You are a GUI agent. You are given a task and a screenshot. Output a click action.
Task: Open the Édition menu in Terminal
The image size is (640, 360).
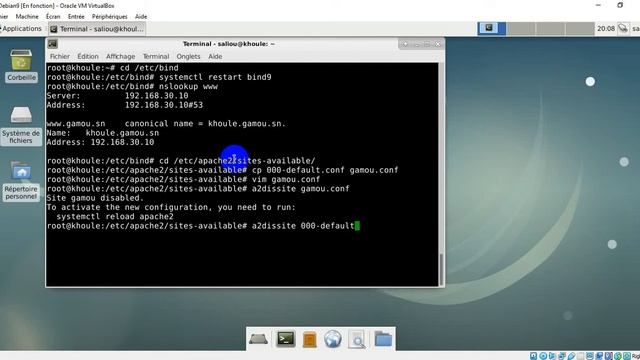pyautogui.click(x=88, y=56)
